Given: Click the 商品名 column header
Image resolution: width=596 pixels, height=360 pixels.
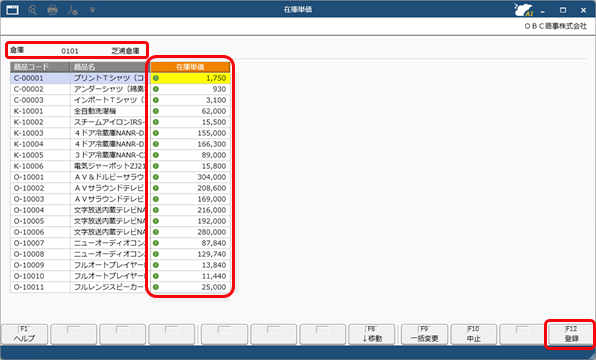Looking at the screenshot, I should pyautogui.click(x=110, y=67).
